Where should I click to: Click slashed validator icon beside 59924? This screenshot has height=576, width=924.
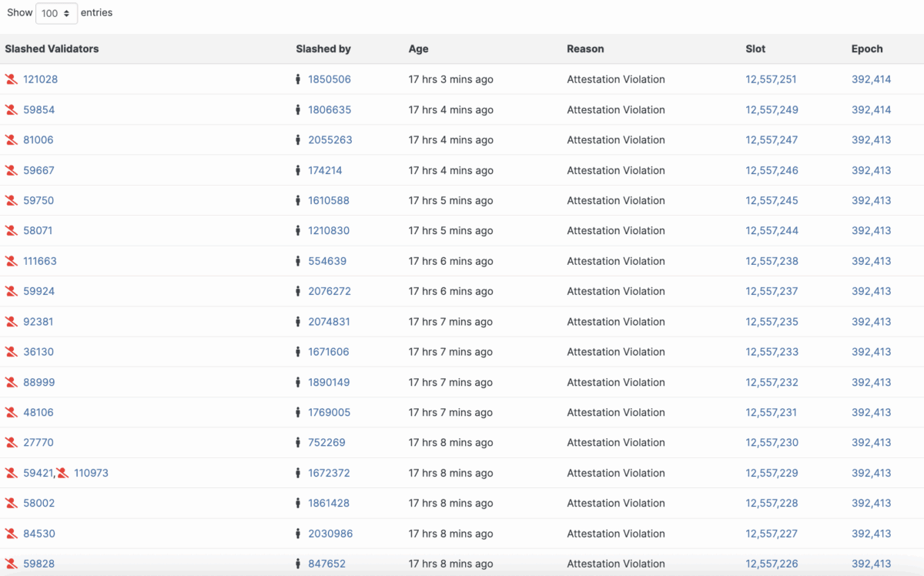[x=12, y=291]
